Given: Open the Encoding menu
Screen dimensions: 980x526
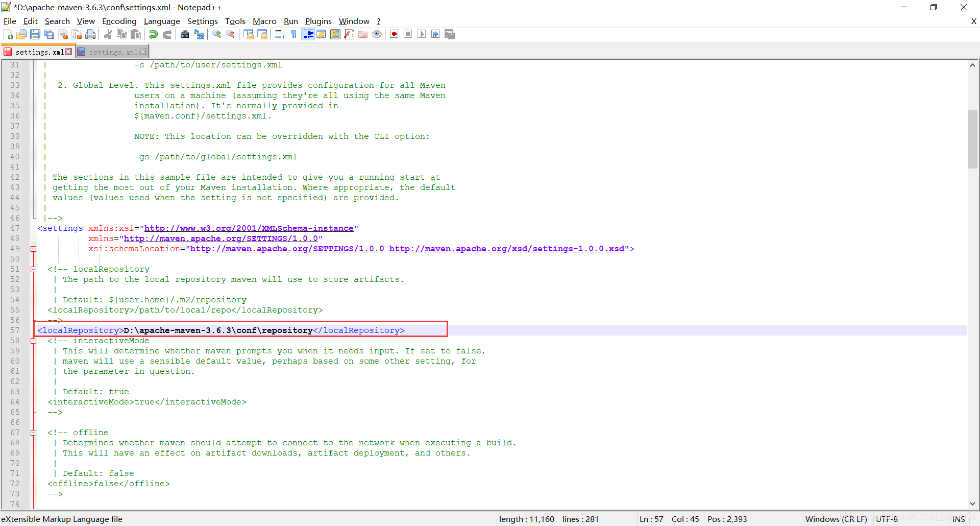Looking at the screenshot, I should click(119, 21).
